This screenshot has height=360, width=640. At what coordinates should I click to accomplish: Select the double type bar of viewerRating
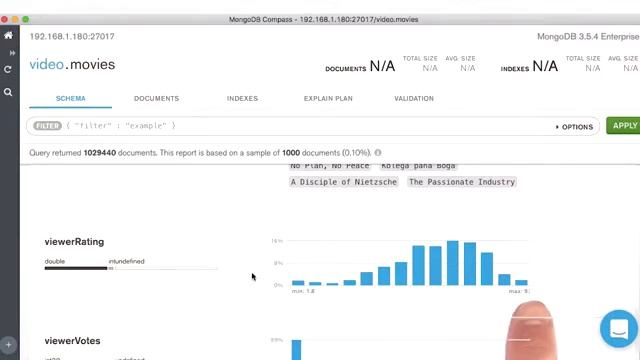point(76,268)
